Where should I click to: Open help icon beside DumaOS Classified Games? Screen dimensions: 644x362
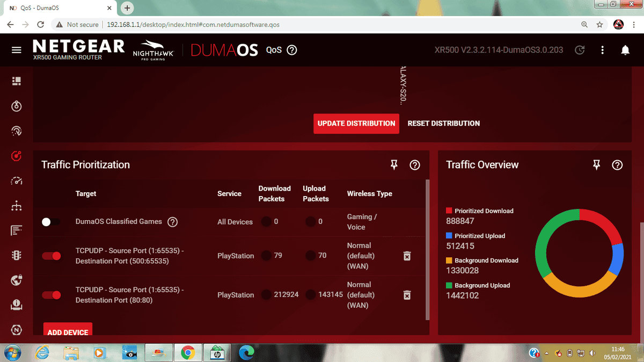(x=172, y=222)
